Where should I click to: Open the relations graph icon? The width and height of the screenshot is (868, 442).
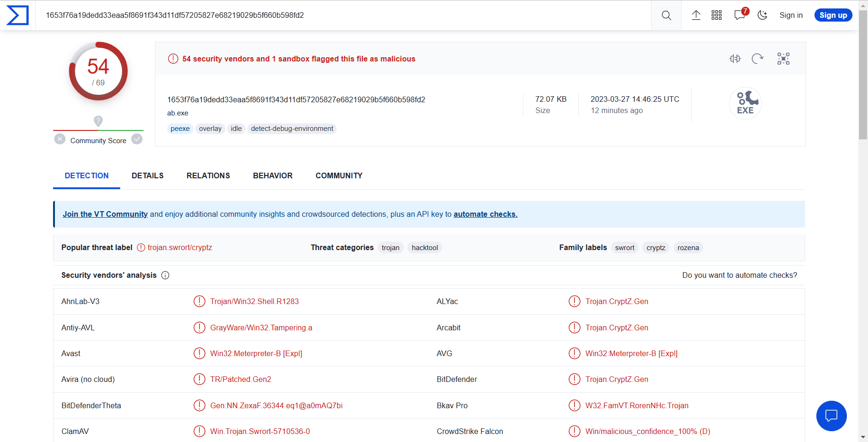coord(784,59)
